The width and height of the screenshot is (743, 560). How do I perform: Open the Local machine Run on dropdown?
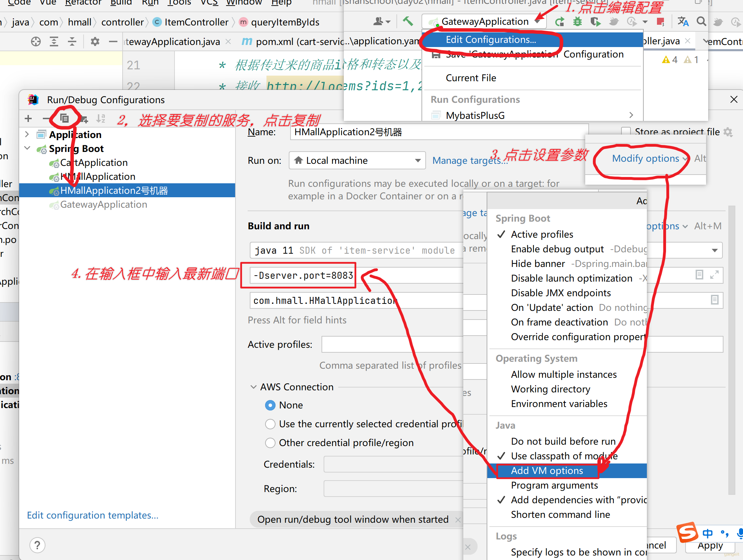[357, 160]
